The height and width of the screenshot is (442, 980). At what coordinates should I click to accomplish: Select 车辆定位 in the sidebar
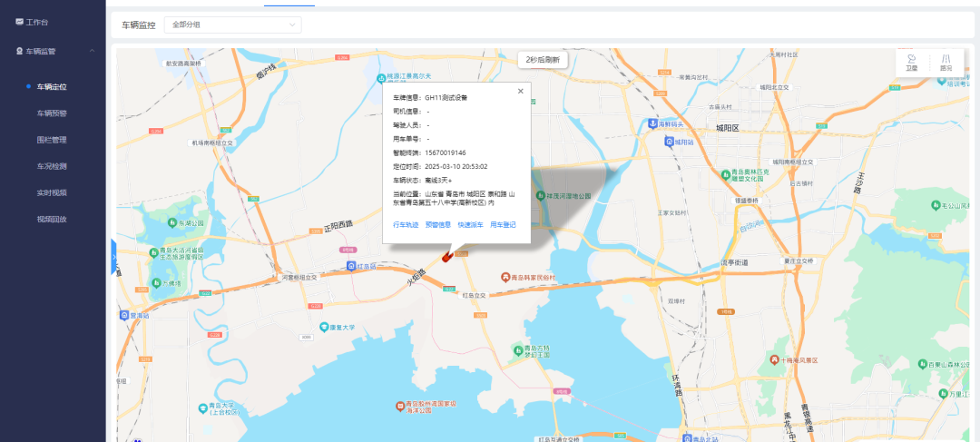point(51,87)
